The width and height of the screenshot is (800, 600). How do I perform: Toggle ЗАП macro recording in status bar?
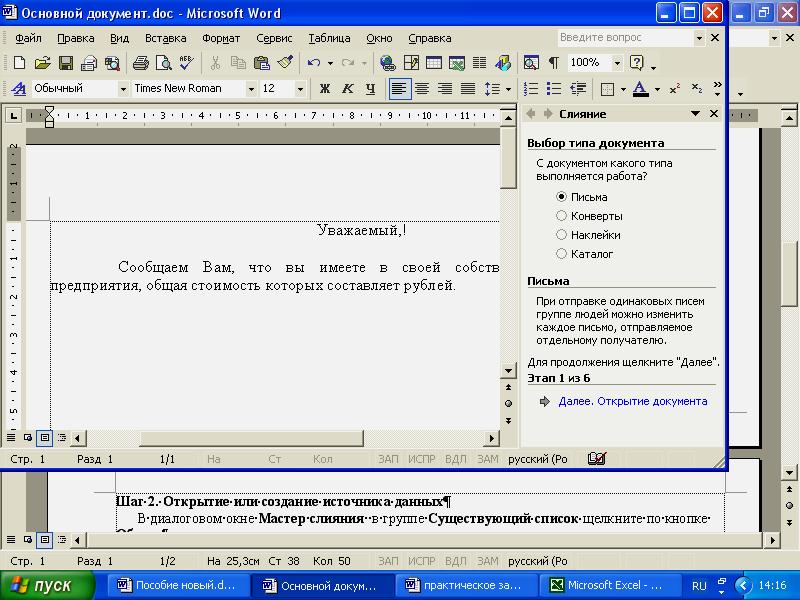[x=388, y=459]
